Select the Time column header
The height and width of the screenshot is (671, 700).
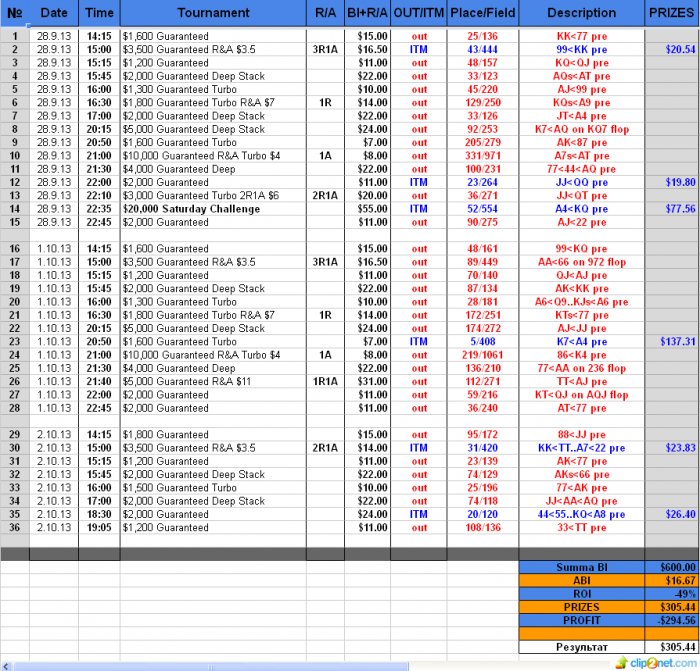(x=99, y=13)
